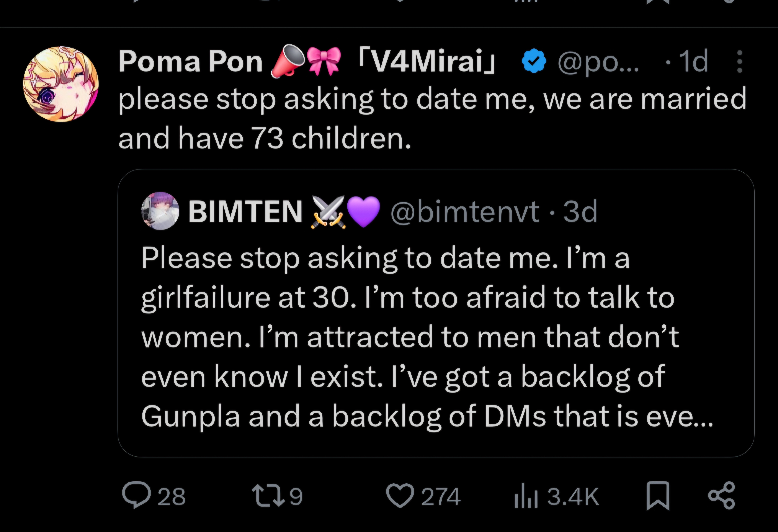Open Poma Pon's profile picture
Viewport: 778px width, 532px height.
coord(61,84)
